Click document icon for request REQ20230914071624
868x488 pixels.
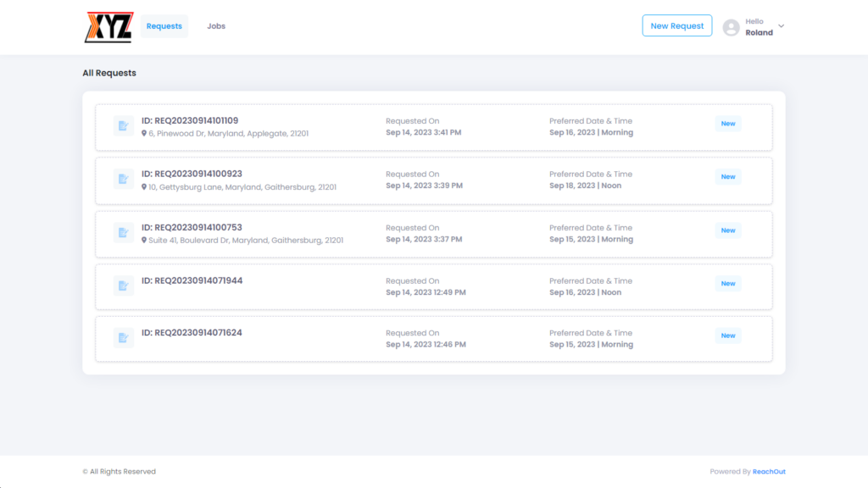click(x=124, y=337)
